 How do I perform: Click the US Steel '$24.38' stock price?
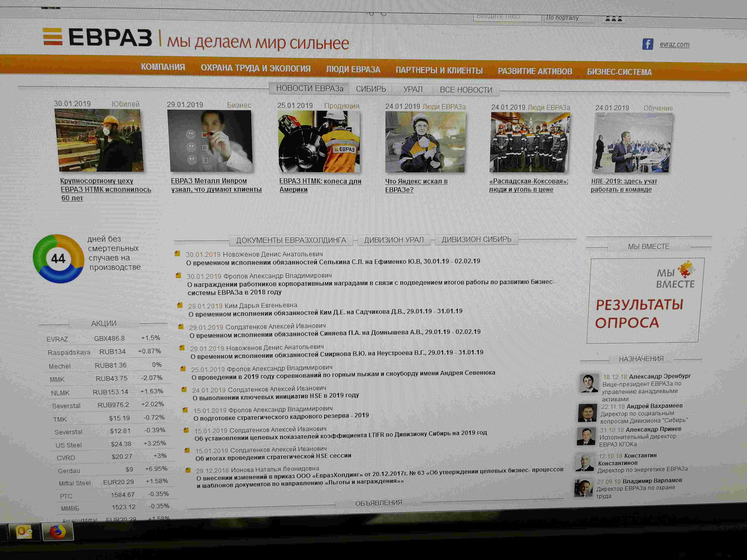tap(121, 444)
